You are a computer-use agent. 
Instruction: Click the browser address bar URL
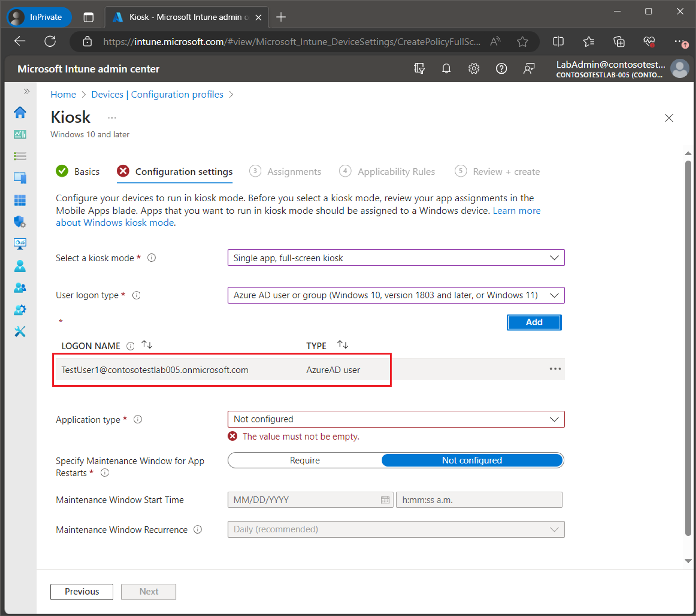[x=292, y=41]
